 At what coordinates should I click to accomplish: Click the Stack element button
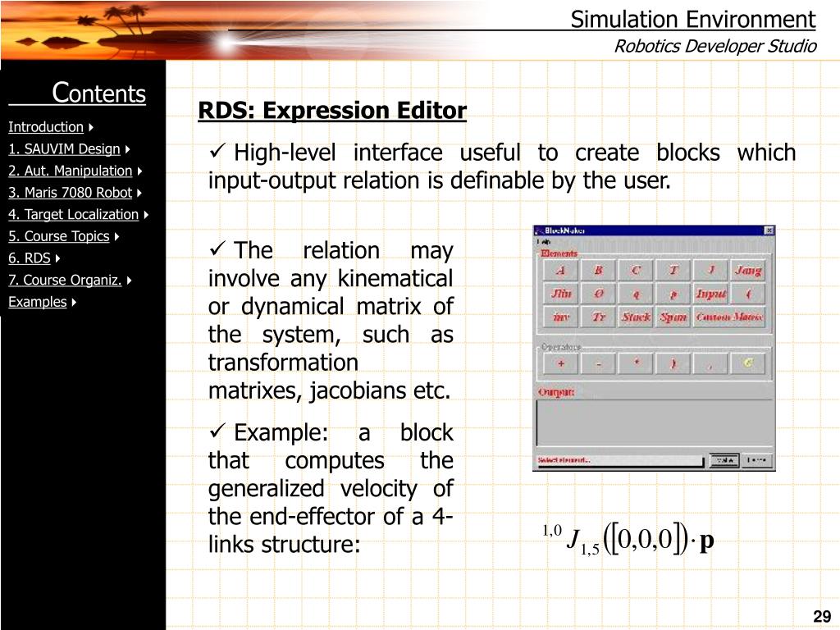tap(636, 317)
